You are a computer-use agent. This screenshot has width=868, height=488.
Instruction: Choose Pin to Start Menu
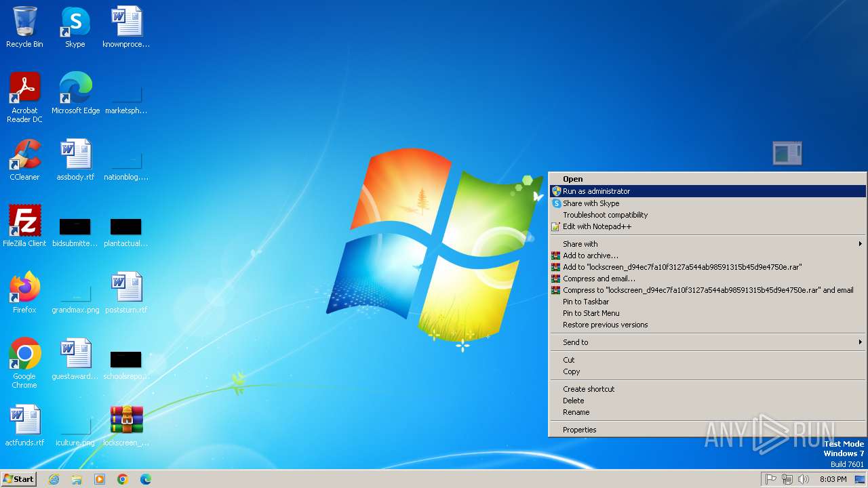click(707, 313)
